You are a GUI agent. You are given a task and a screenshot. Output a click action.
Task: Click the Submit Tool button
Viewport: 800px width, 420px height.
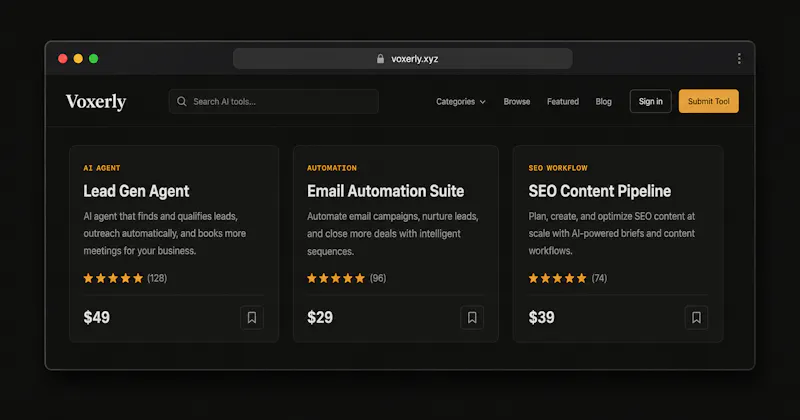[x=709, y=101]
